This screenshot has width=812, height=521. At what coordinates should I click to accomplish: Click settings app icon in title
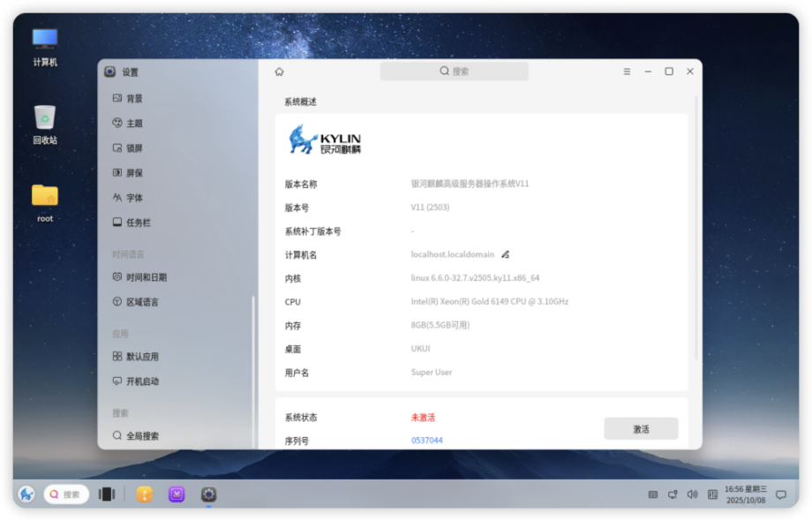coord(109,72)
